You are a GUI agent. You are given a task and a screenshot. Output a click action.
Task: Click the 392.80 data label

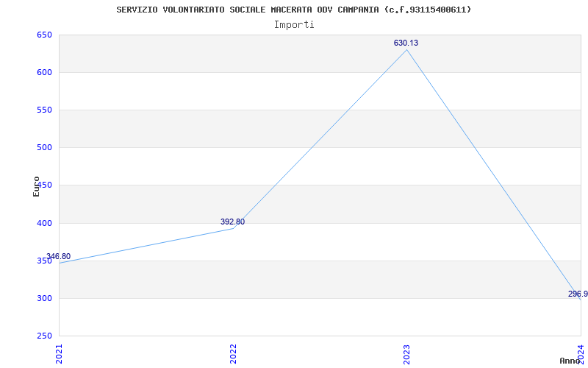[x=232, y=222]
